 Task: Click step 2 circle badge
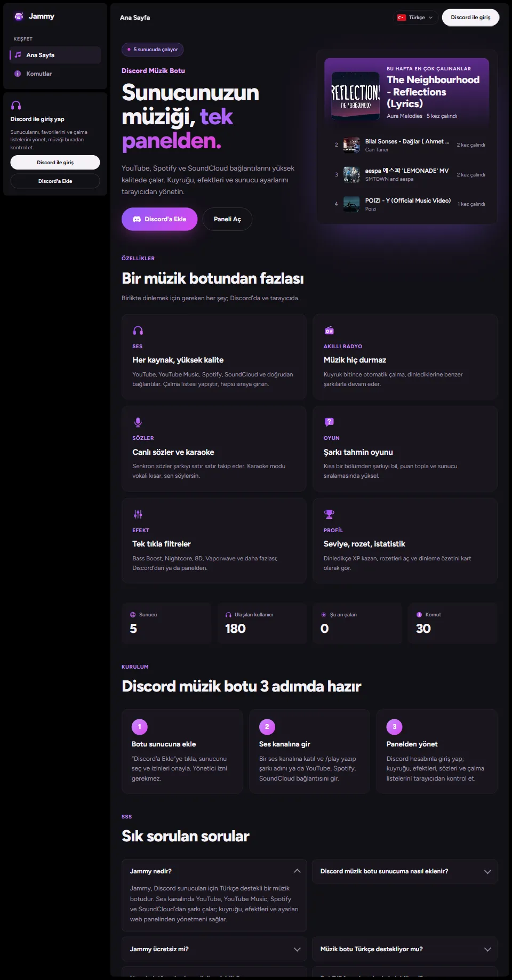(267, 727)
